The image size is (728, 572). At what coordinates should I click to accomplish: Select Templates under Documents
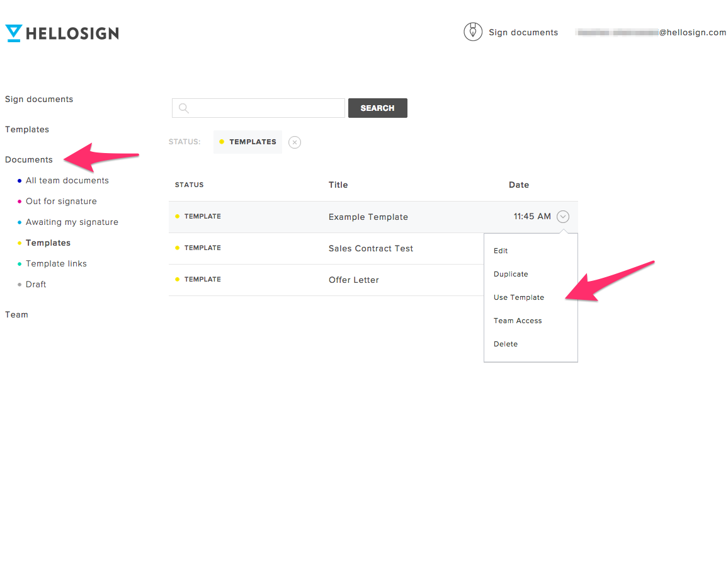tap(48, 243)
